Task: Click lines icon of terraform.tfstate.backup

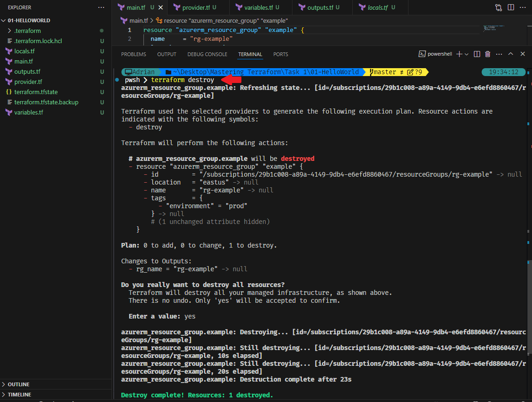Action: tap(9, 102)
